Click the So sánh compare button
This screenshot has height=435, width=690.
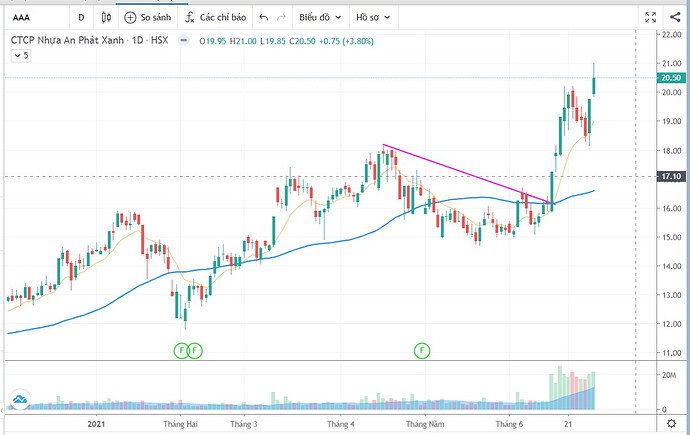pos(147,18)
